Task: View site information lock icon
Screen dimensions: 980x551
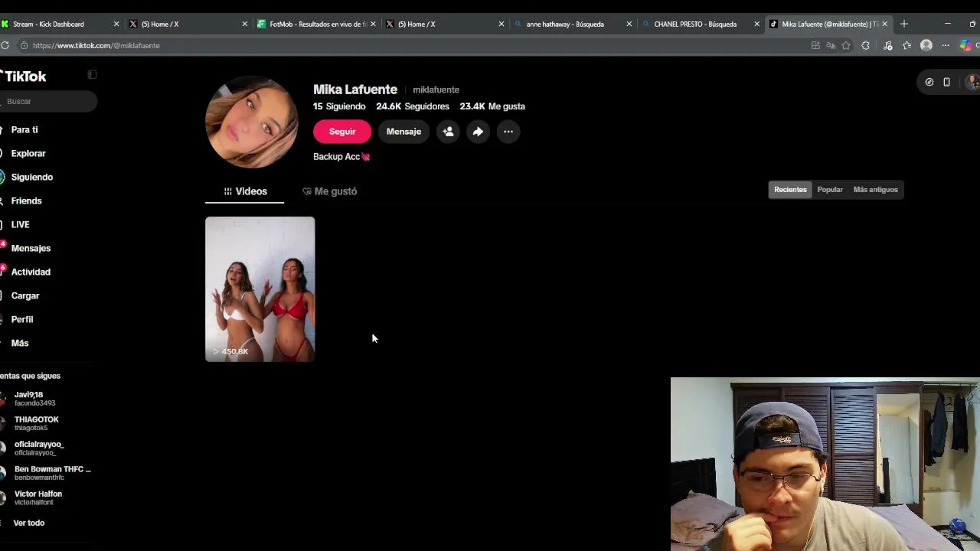Action: coord(24,45)
